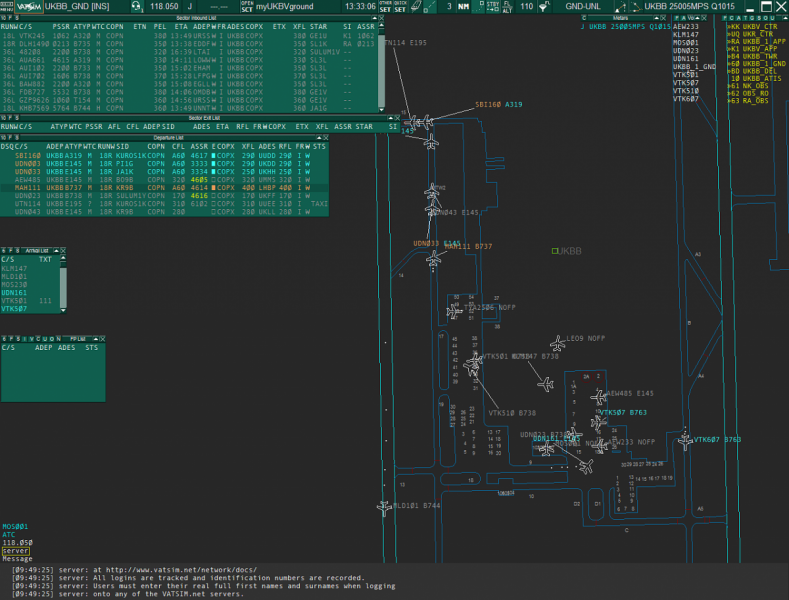Viewport: 789px width, 600px height.
Task: Select KK UKBV_CTR in controller list
Action: pyautogui.click(x=752, y=27)
